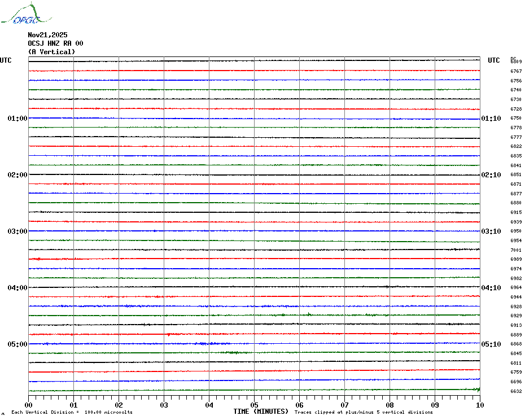This screenshot has width=525, height=420.
Task: Click DC value 6868
Action: 516,344
